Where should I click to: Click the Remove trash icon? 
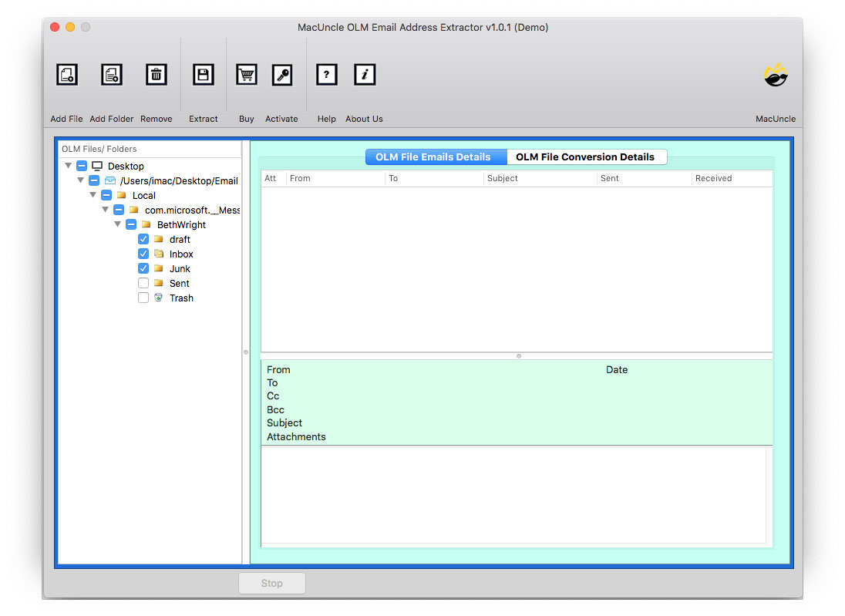tap(157, 74)
